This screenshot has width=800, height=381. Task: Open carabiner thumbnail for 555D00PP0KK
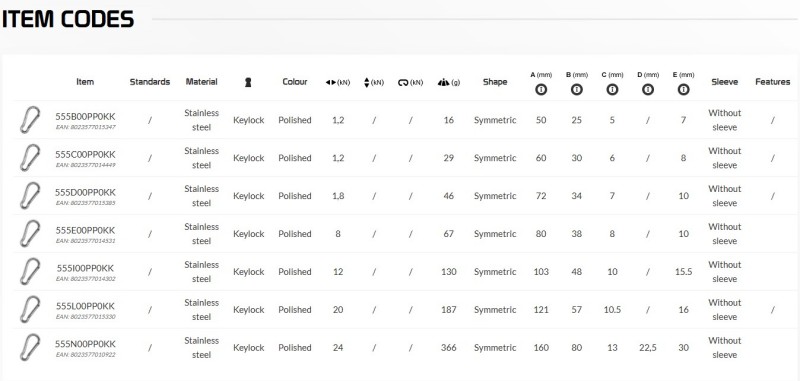[x=30, y=196]
